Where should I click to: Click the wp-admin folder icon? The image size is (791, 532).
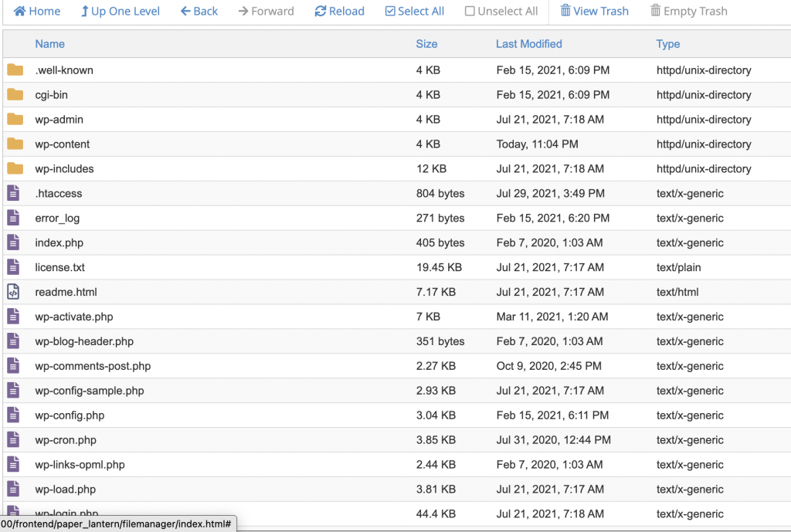pyautogui.click(x=15, y=119)
